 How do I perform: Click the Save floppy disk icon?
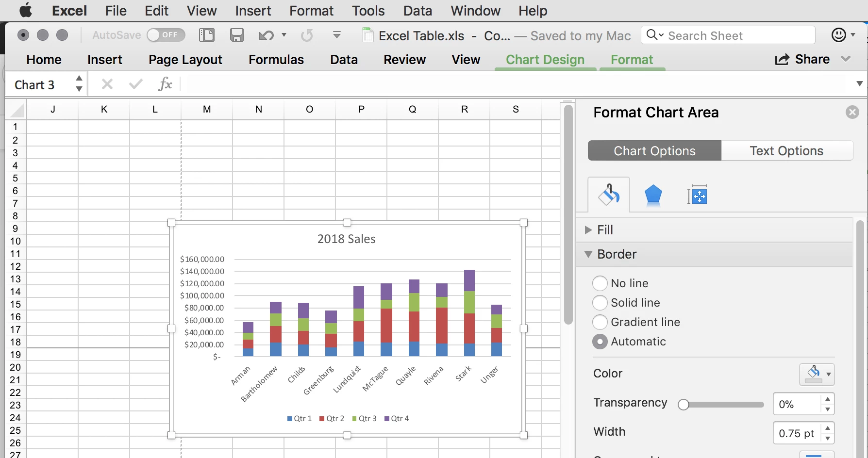click(x=237, y=35)
